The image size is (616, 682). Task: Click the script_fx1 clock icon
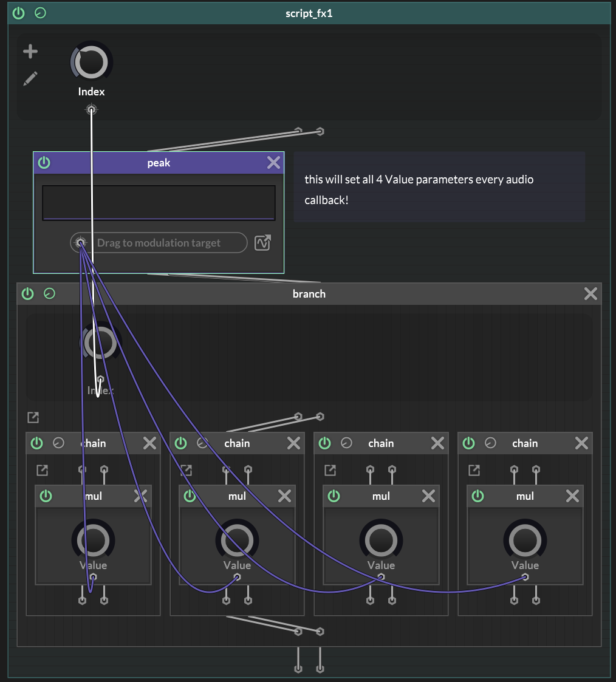[x=40, y=13]
